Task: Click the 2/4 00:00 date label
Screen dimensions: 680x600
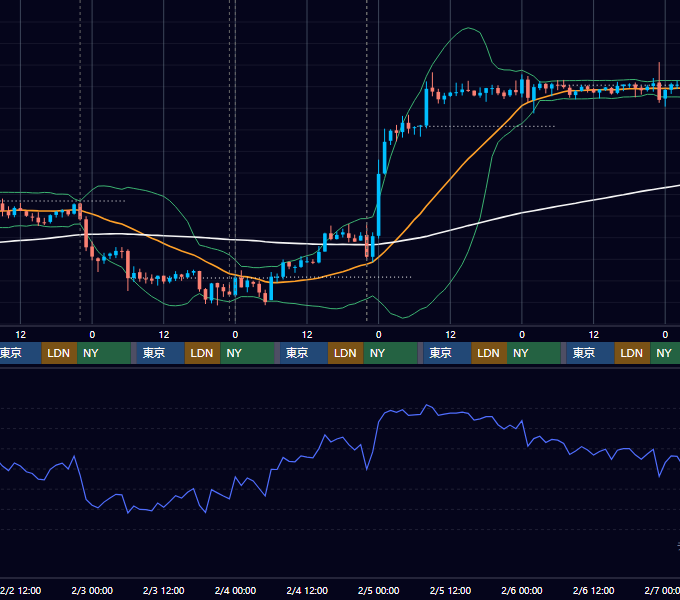Action: pyautogui.click(x=235, y=590)
